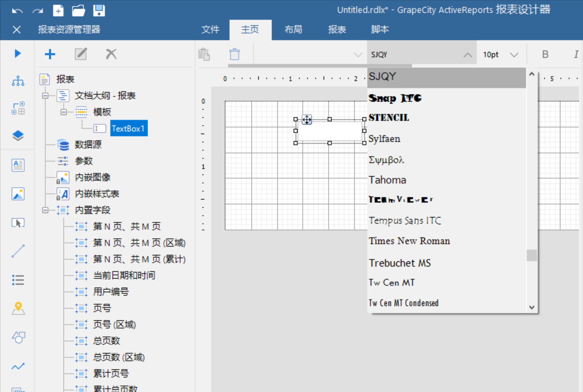Save the report via the save icon

point(99,10)
